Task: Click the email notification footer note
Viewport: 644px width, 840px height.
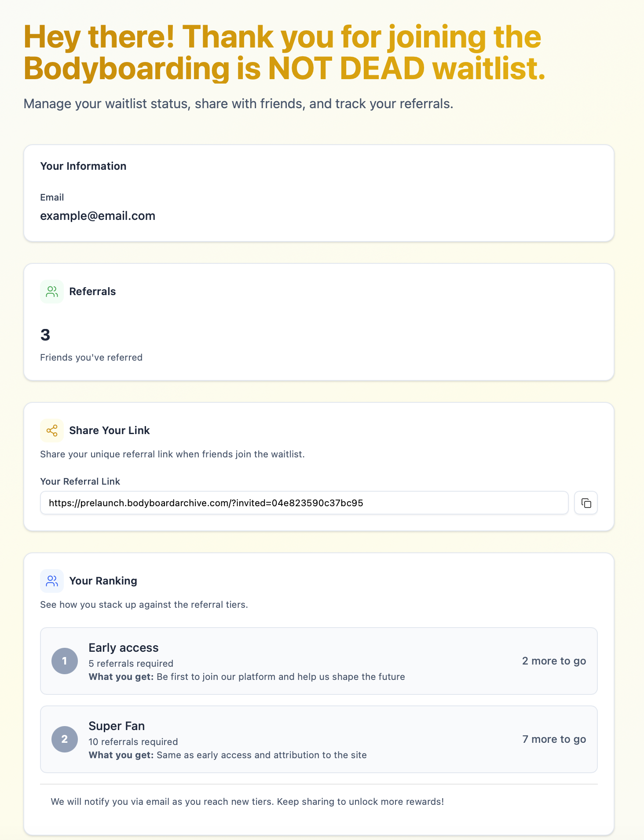Action: 247,802
